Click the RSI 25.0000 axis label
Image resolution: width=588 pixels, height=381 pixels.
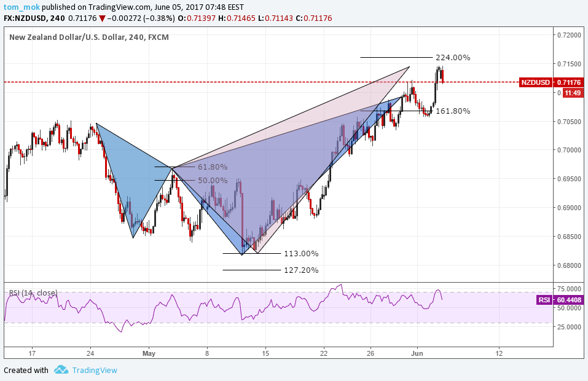569,327
